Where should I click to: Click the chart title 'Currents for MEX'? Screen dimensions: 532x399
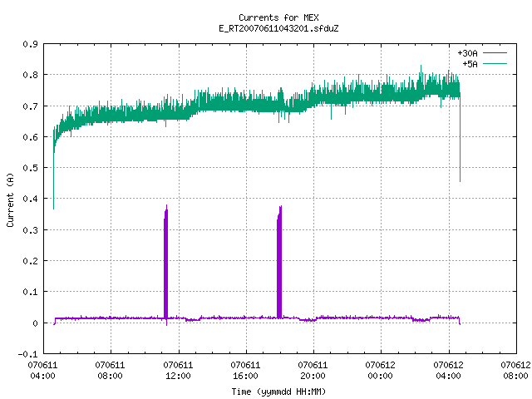click(x=278, y=17)
